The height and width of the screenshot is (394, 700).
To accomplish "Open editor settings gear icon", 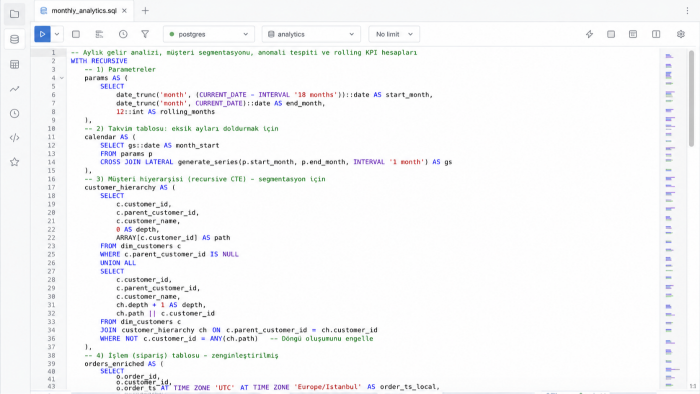I will 680,34.
